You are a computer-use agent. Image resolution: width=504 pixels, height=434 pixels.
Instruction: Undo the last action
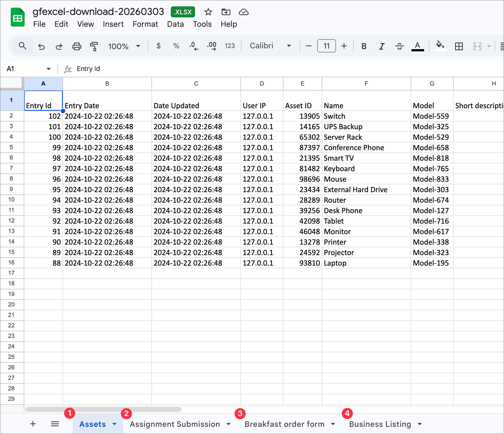pos(41,46)
